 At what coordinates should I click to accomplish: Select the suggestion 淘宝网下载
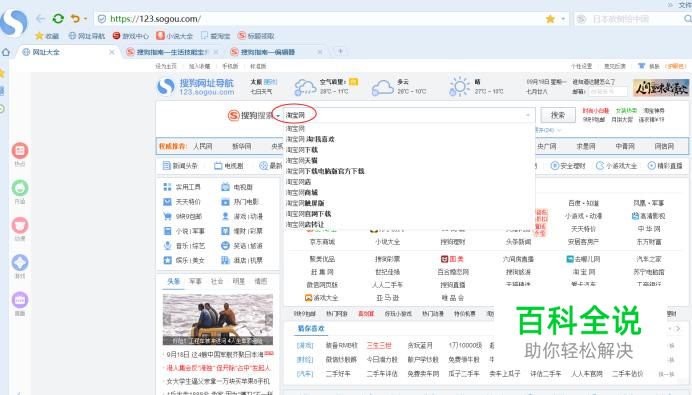point(302,150)
